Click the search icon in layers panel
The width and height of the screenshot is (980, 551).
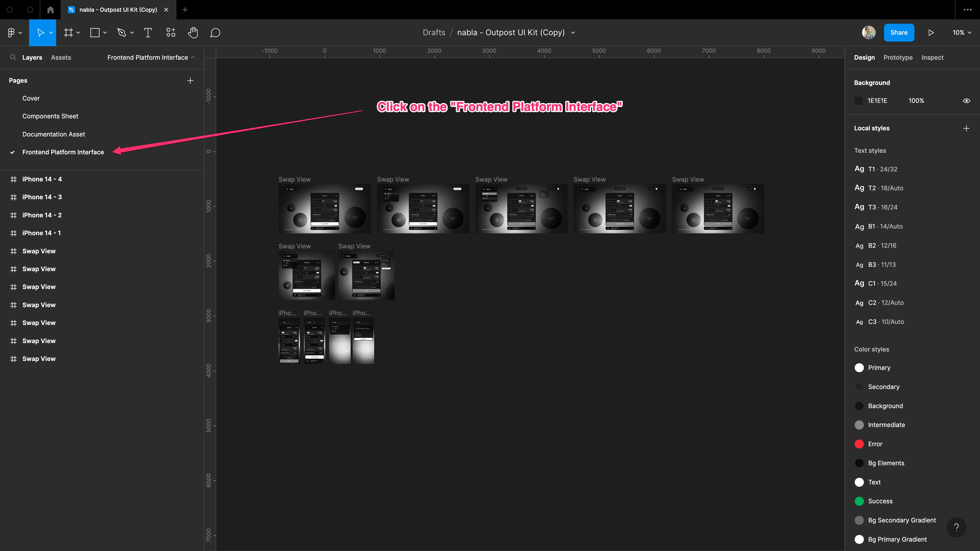[x=13, y=57]
